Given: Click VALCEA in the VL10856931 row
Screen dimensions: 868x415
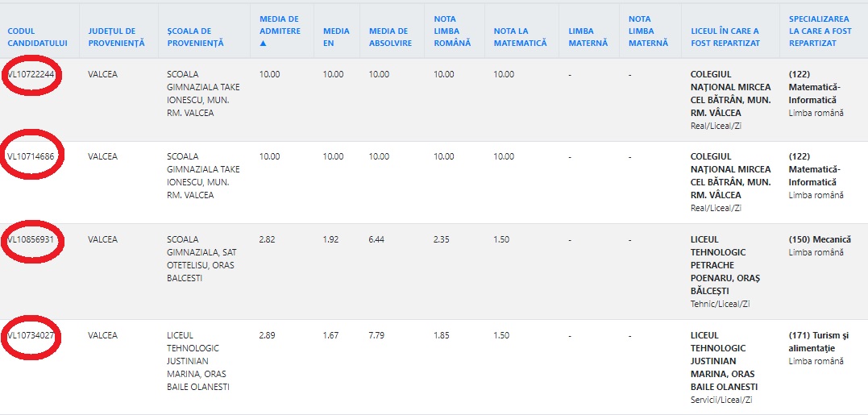Looking at the screenshot, I should tap(103, 239).
